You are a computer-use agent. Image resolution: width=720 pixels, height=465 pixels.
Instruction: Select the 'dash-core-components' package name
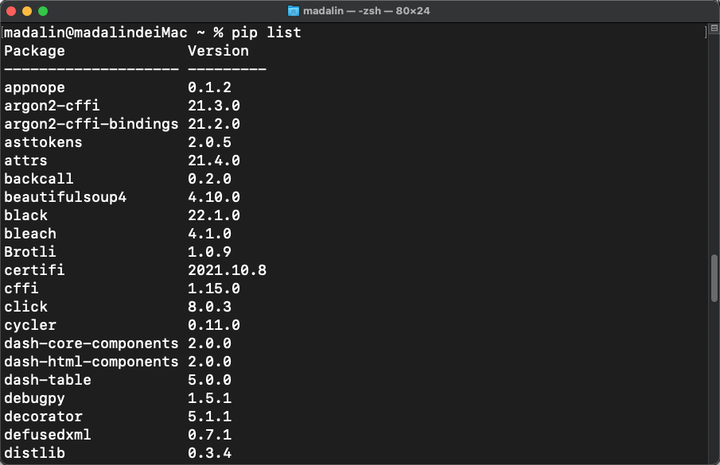tap(91, 344)
